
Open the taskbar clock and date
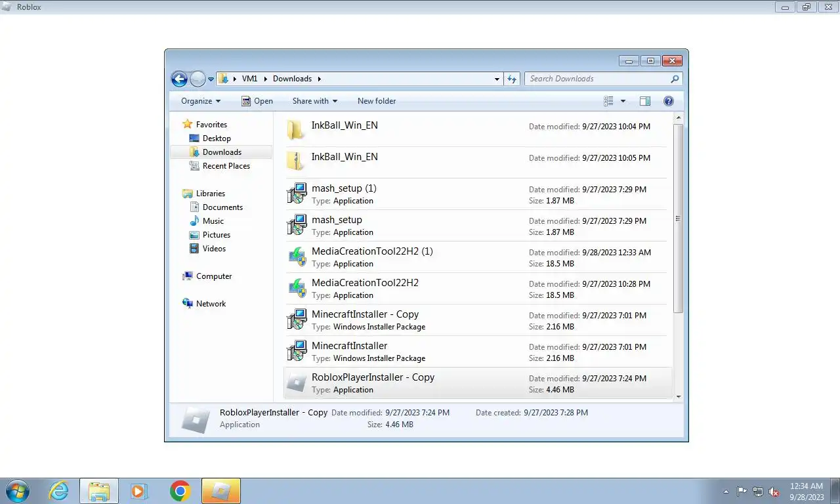click(x=807, y=492)
